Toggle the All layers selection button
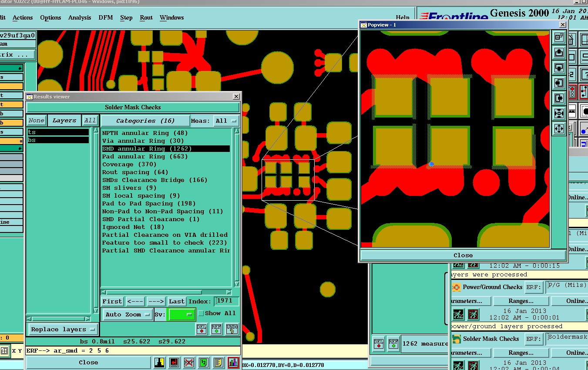Viewport: 588px width, 370px height. [x=90, y=121]
